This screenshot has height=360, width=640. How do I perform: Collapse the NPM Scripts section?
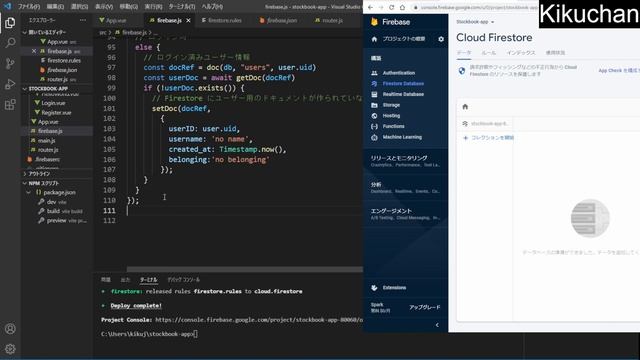tap(25, 183)
